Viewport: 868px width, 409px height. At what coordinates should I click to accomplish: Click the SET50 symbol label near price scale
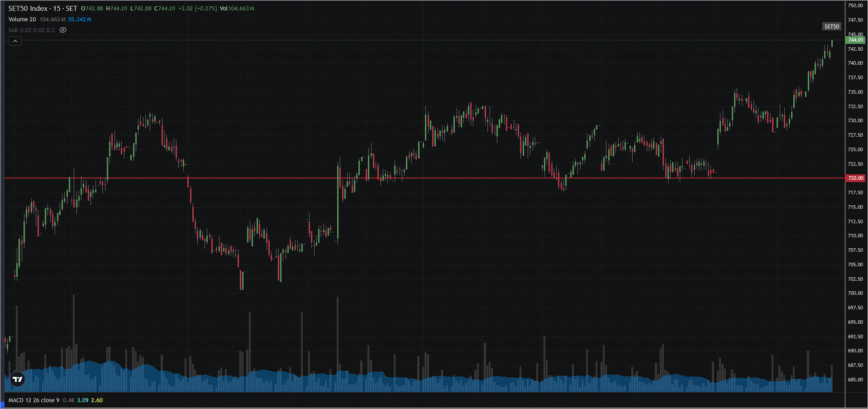pos(831,26)
